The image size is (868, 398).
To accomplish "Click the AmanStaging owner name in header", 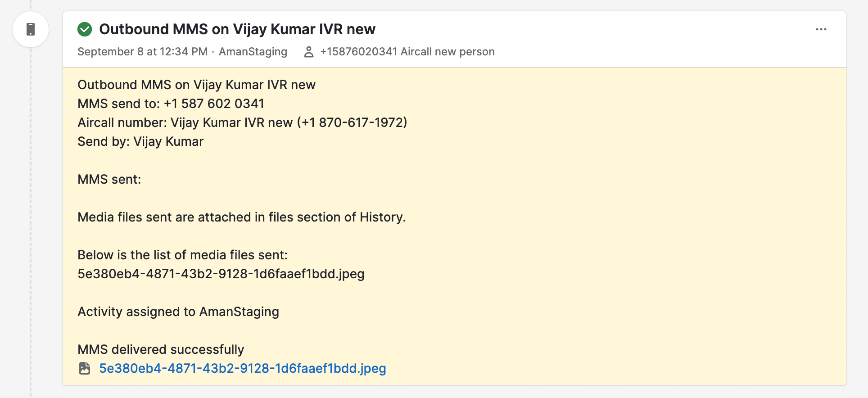I will [253, 52].
